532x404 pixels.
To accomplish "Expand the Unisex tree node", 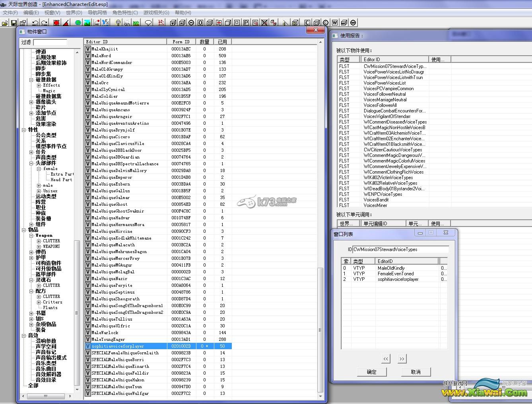I will 39,191.
